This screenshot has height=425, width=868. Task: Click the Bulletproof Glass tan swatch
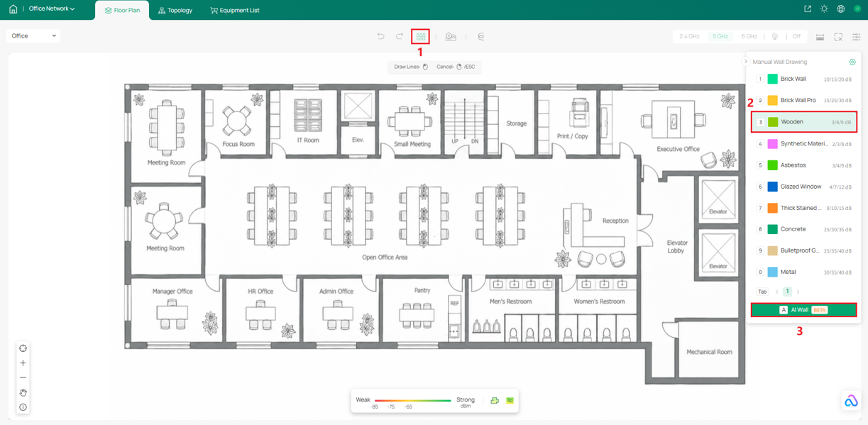pos(772,250)
